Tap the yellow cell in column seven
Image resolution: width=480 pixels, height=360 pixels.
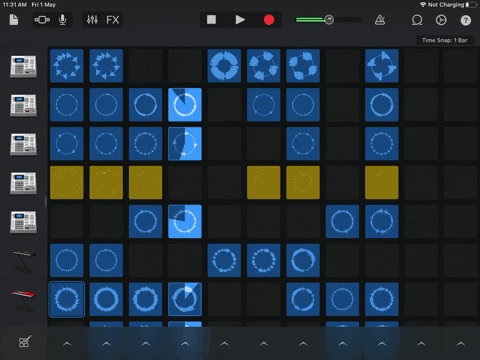pos(303,183)
